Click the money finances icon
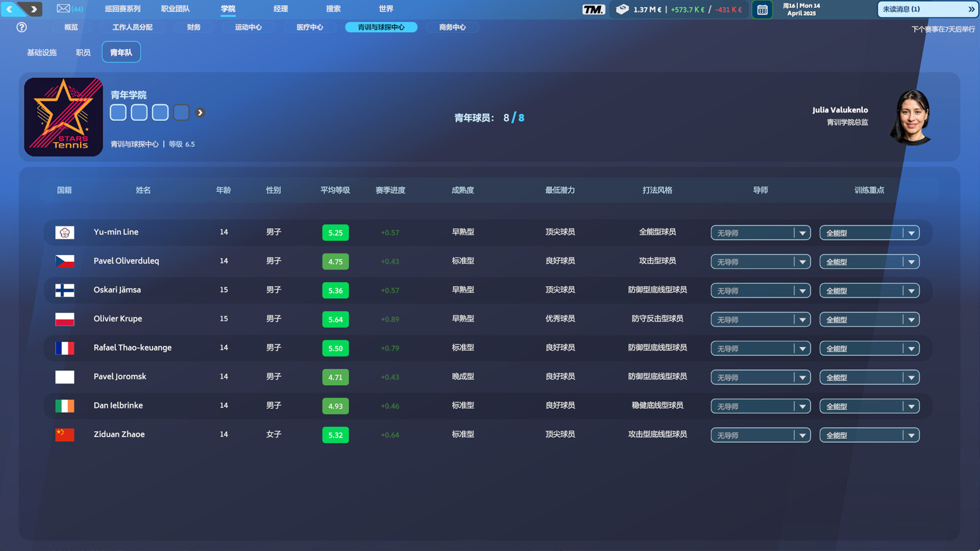Image resolution: width=980 pixels, height=551 pixels. click(622, 9)
